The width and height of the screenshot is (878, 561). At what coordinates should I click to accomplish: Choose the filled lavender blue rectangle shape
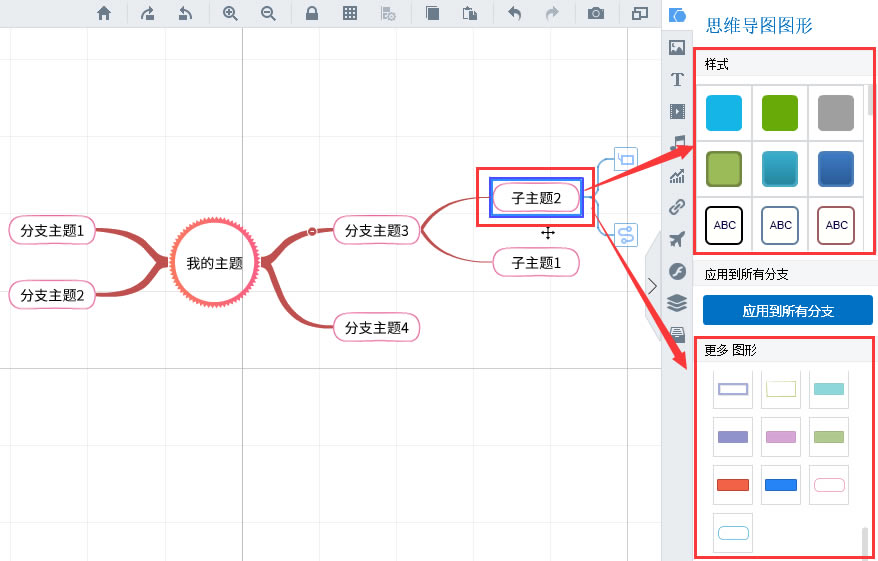[733, 437]
